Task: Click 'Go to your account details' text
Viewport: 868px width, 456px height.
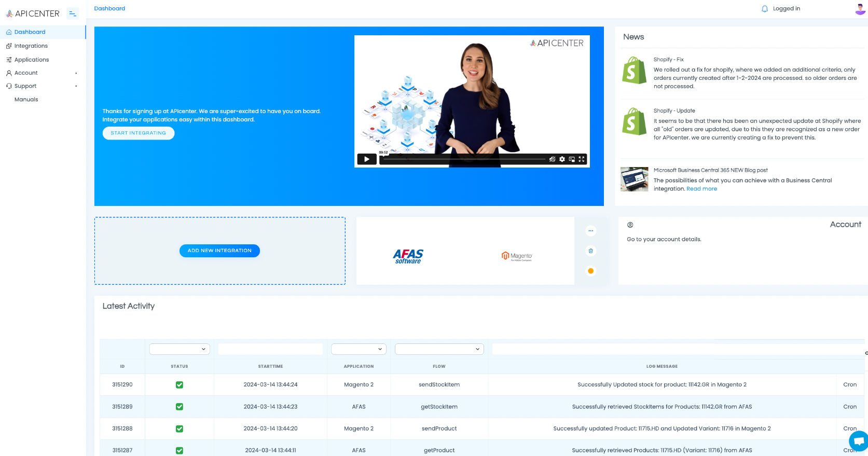Action: [664, 240]
